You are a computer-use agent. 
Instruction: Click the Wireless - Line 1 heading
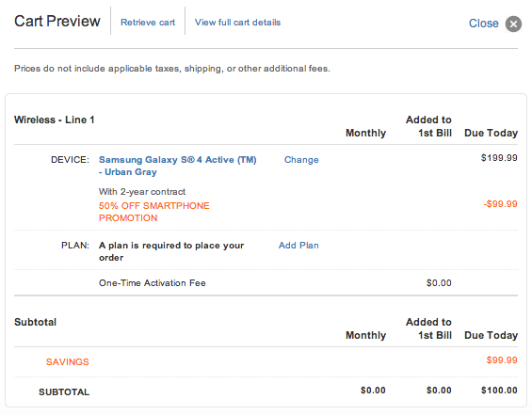pos(55,120)
